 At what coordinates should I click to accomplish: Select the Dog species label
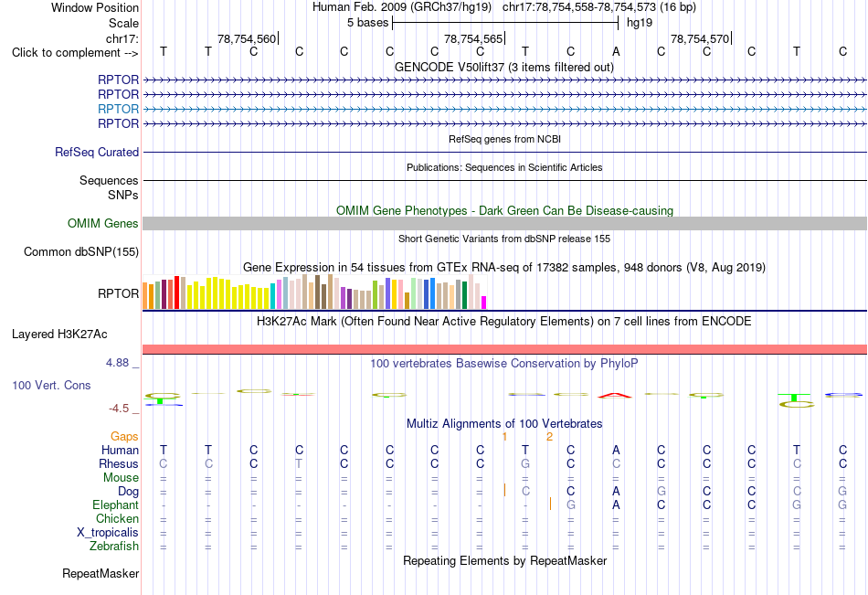point(128,491)
